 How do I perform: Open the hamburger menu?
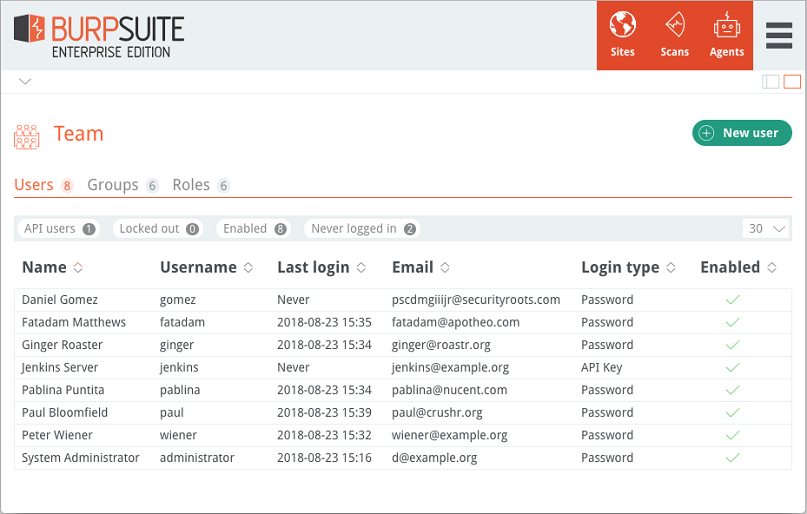779,36
